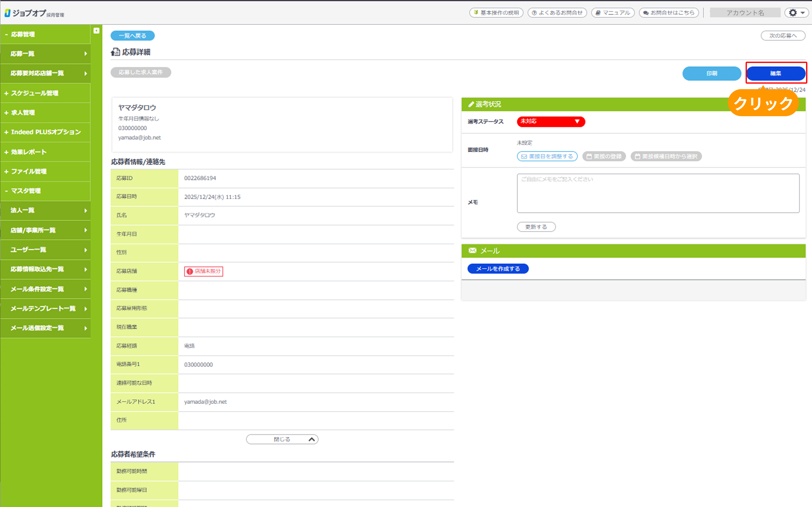This screenshot has height=507, width=812.
Task: Focus the メモ text area
Action: pos(658,194)
